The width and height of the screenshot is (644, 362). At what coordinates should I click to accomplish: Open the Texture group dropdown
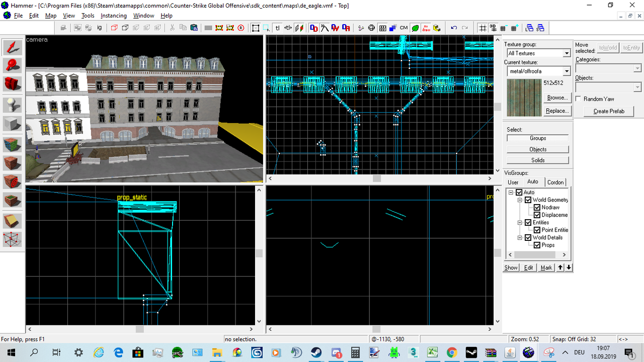coord(567,53)
